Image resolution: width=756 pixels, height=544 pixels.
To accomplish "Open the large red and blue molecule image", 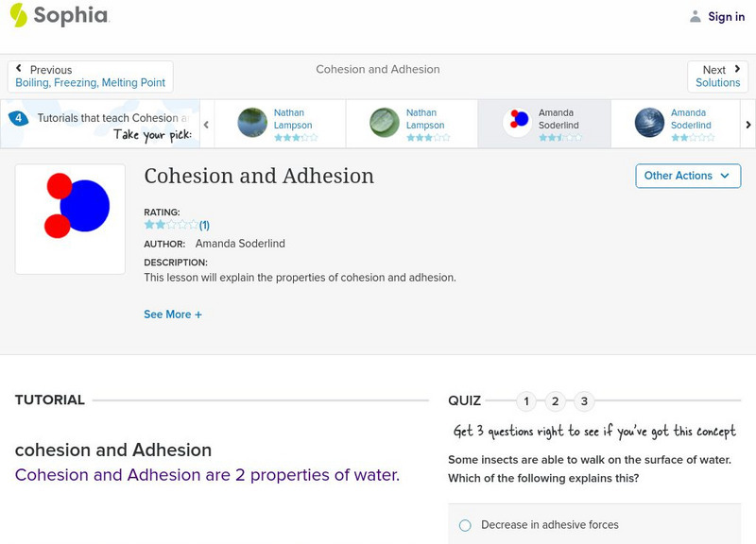I will tap(70, 219).
